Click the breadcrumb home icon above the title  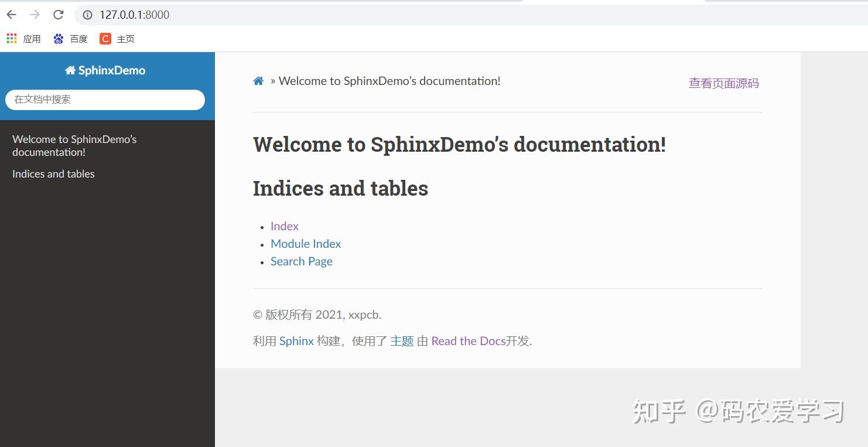tap(258, 80)
